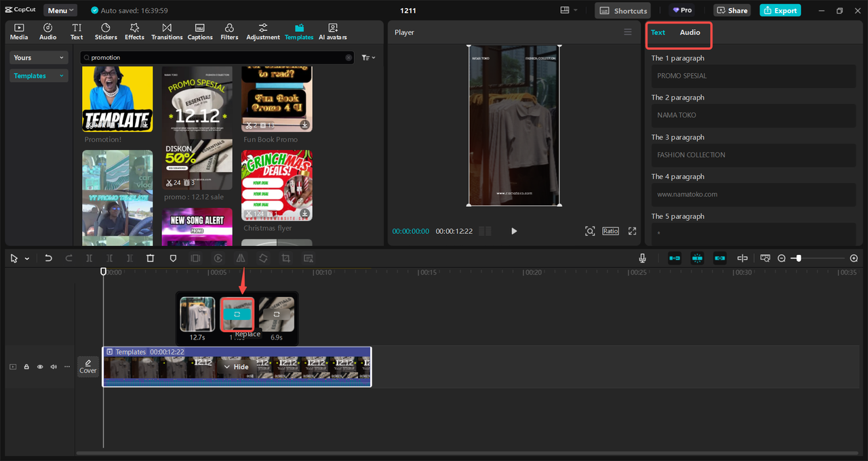Toggle the split preview axis button

pos(743,258)
